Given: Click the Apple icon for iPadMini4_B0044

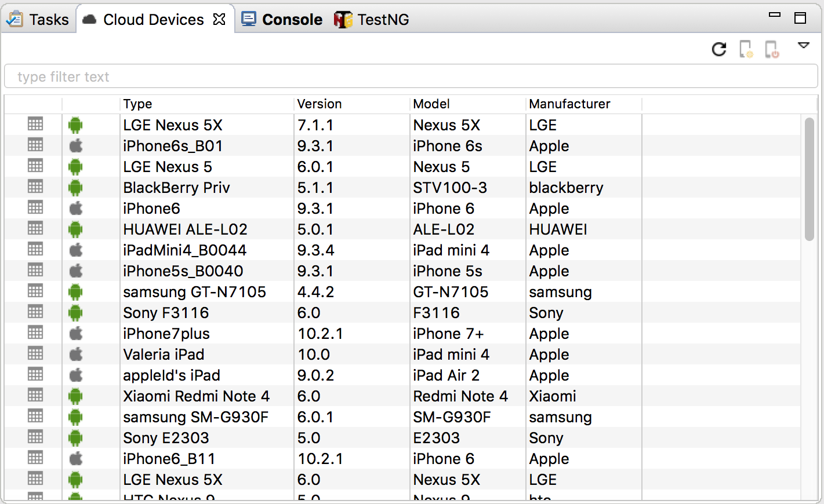Looking at the screenshot, I should point(76,250).
